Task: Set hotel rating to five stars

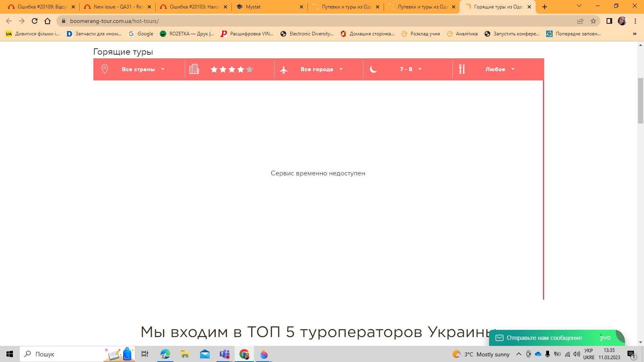Action: click(250, 70)
